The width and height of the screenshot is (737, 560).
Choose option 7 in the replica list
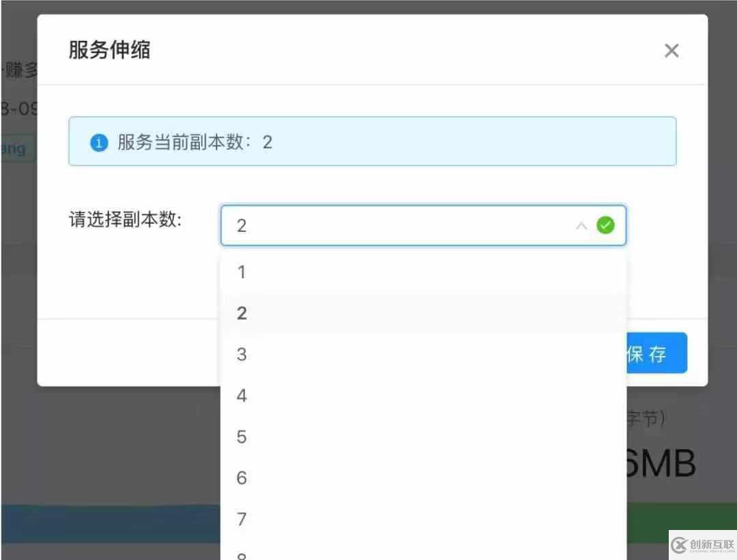(423, 519)
